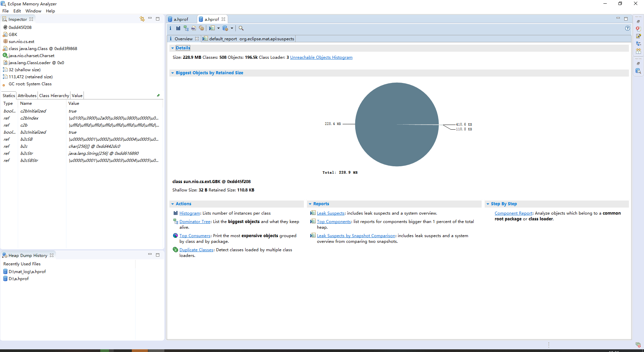
Task: Click the Top Consumers pie icon
Action: click(175, 235)
